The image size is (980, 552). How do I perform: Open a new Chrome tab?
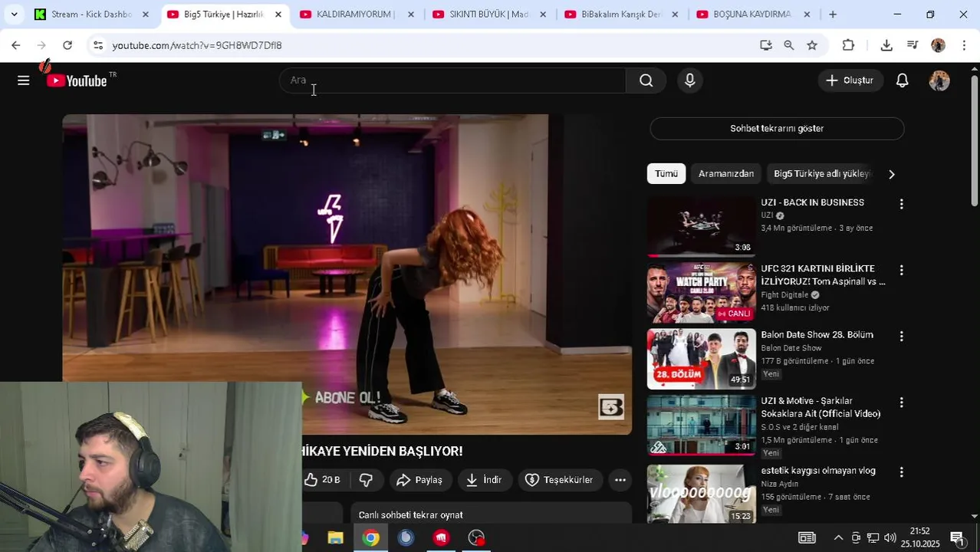click(833, 14)
